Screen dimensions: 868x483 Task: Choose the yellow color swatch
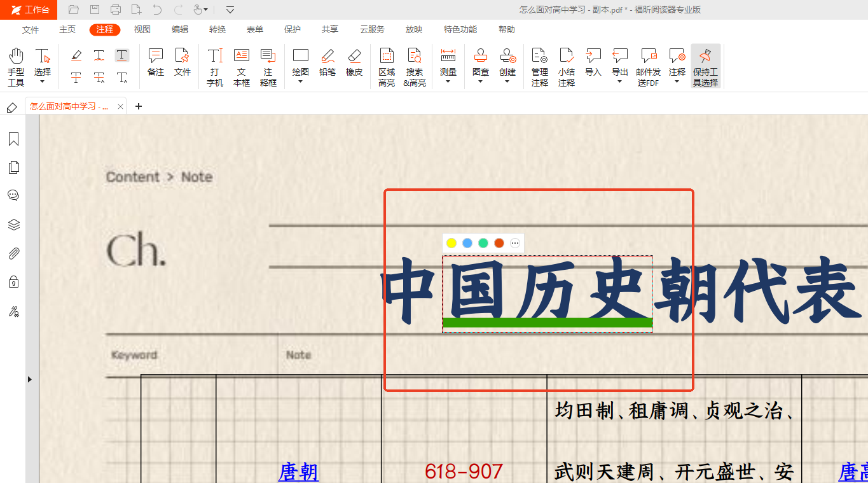pyautogui.click(x=451, y=243)
